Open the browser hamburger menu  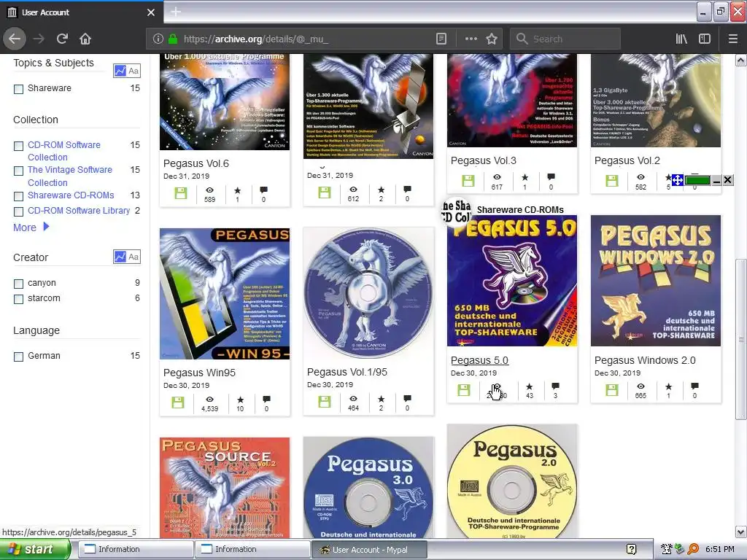click(732, 39)
